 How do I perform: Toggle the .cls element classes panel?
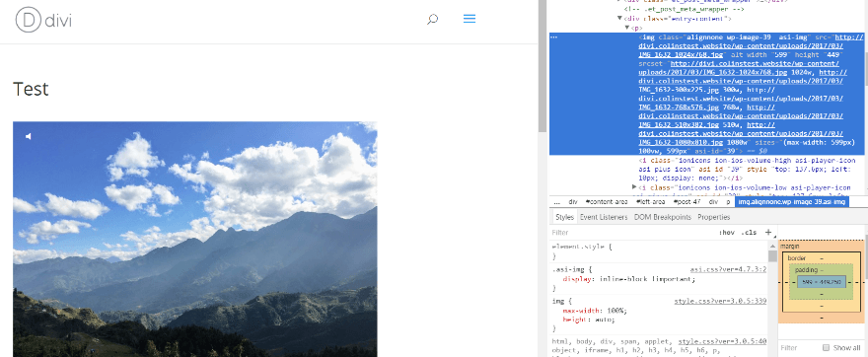(749, 233)
